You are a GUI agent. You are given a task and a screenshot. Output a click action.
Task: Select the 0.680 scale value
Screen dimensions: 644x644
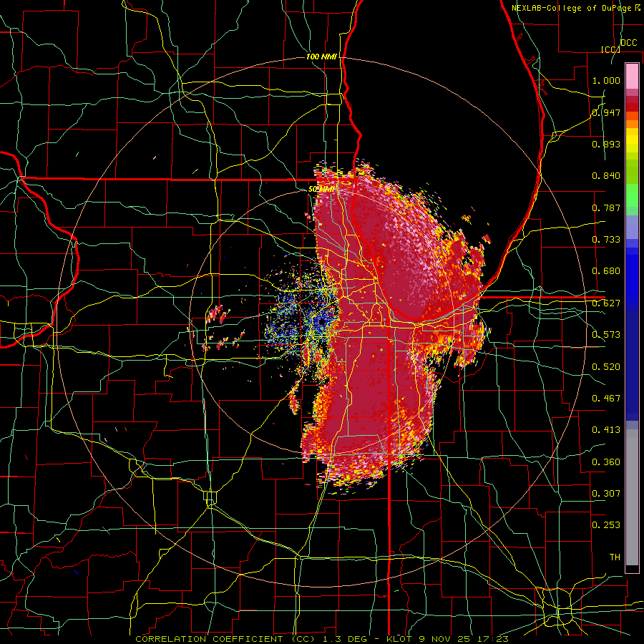pyautogui.click(x=606, y=271)
